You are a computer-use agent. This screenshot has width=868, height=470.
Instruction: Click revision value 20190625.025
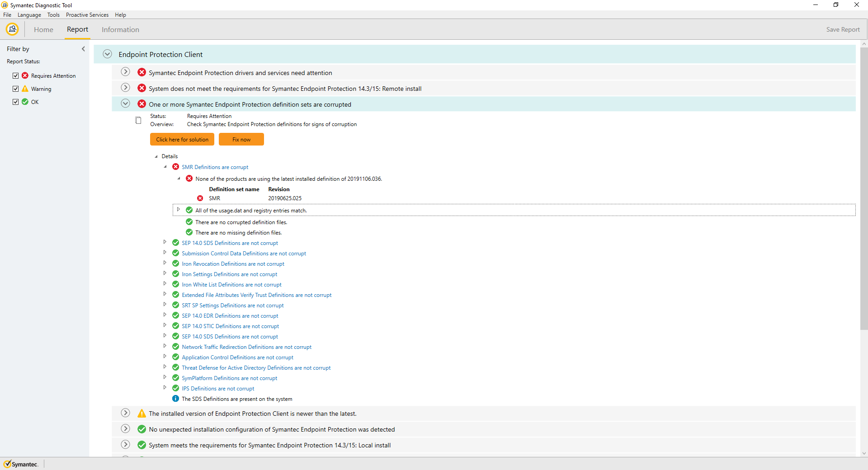(x=285, y=198)
